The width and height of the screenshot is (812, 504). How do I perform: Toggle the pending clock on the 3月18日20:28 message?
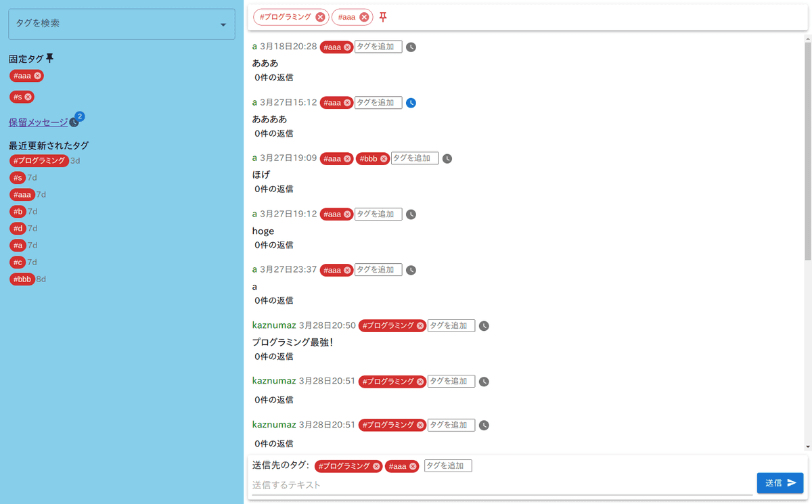[x=411, y=47]
